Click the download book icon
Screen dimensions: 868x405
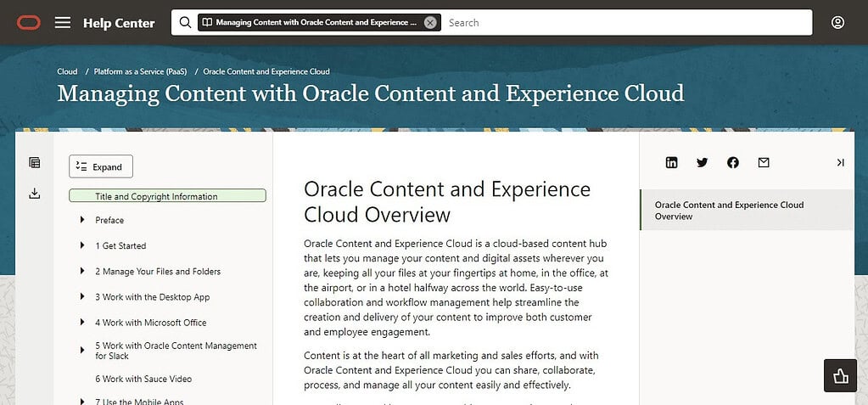point(35,194)
